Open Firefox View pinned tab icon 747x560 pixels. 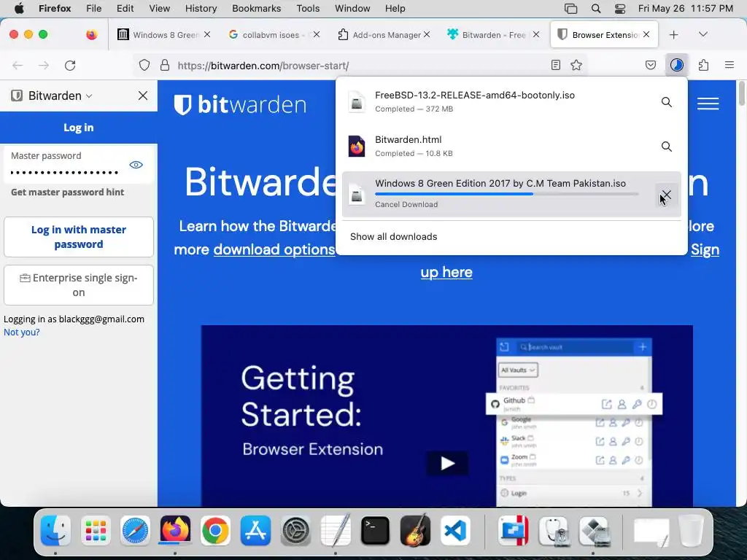(91, 35)
